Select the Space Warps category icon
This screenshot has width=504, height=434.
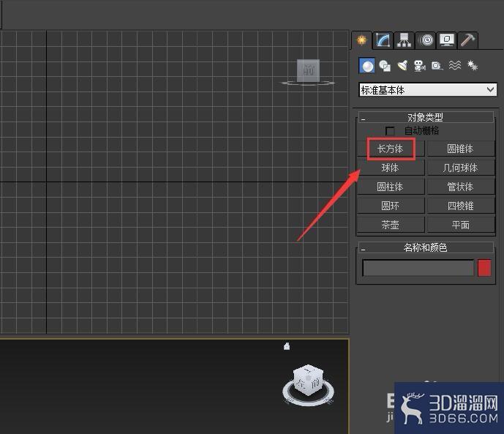(x=455, y=66)
